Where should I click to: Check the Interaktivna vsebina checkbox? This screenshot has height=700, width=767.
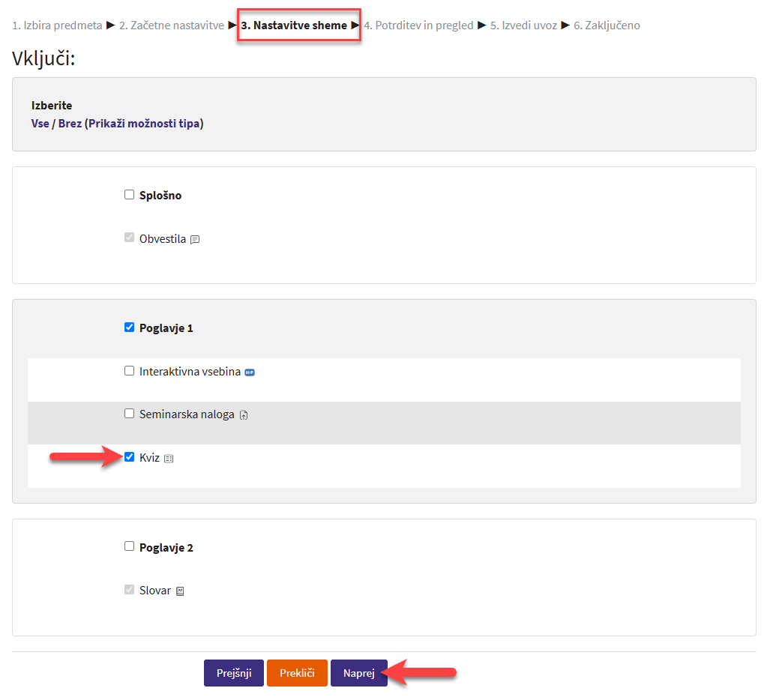(x=129, y=371)
